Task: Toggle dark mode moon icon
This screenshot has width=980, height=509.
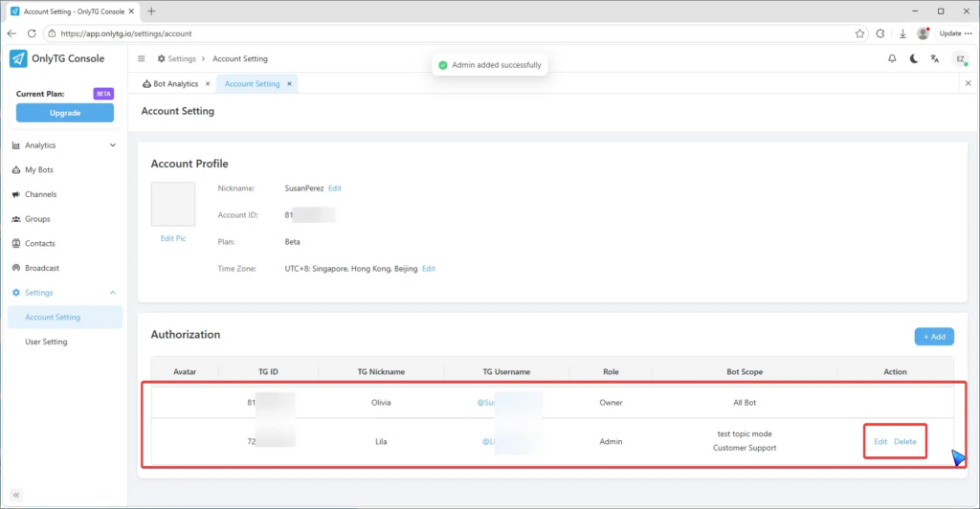Action: [913, 59]
